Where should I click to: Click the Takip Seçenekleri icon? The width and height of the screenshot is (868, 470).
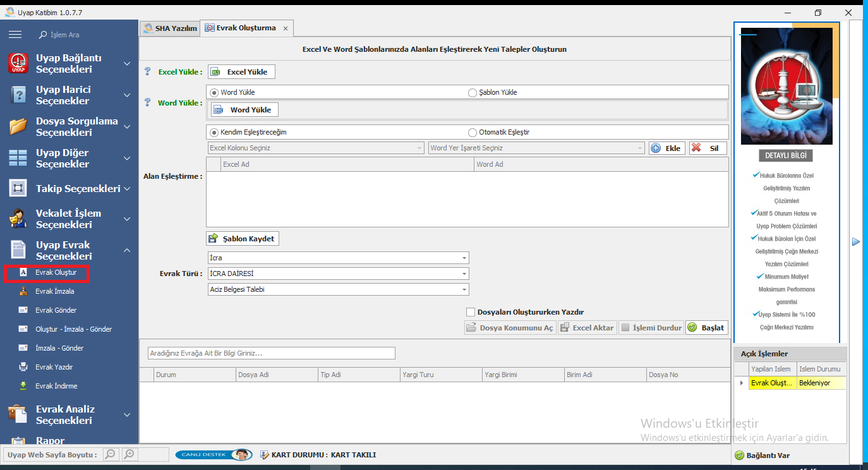(x=18, y=188)
